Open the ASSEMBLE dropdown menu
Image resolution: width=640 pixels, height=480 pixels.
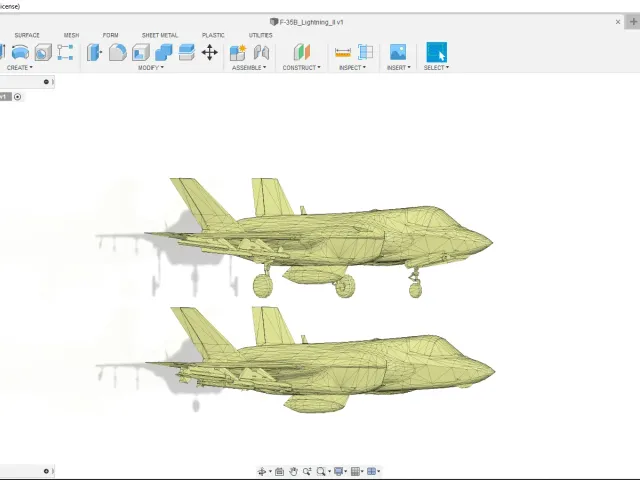(249, 67)
